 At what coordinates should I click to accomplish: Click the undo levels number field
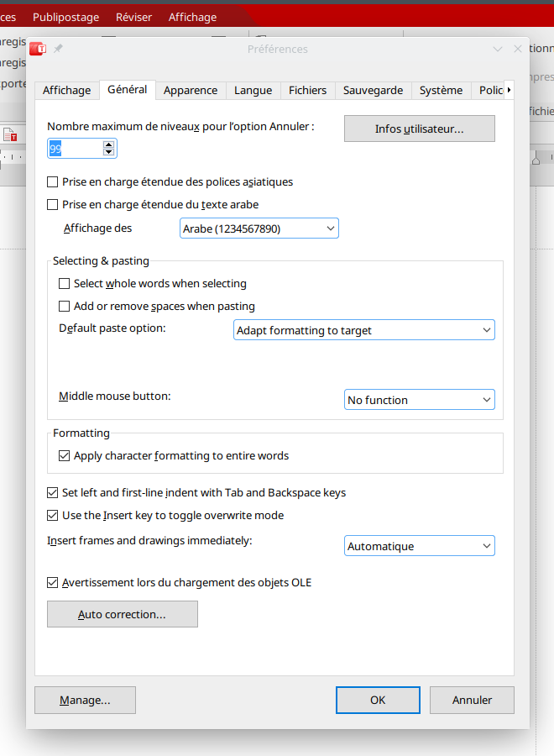coord(75,149)
